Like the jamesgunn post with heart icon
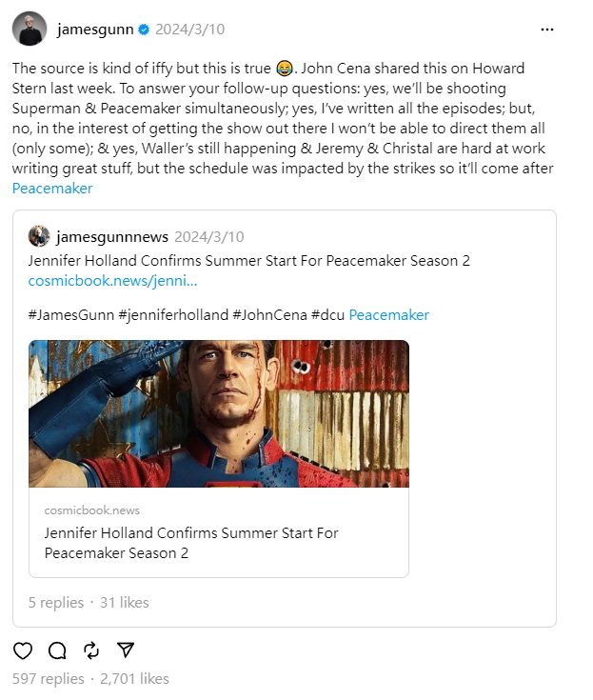593x700 pixels. (23, 650)
